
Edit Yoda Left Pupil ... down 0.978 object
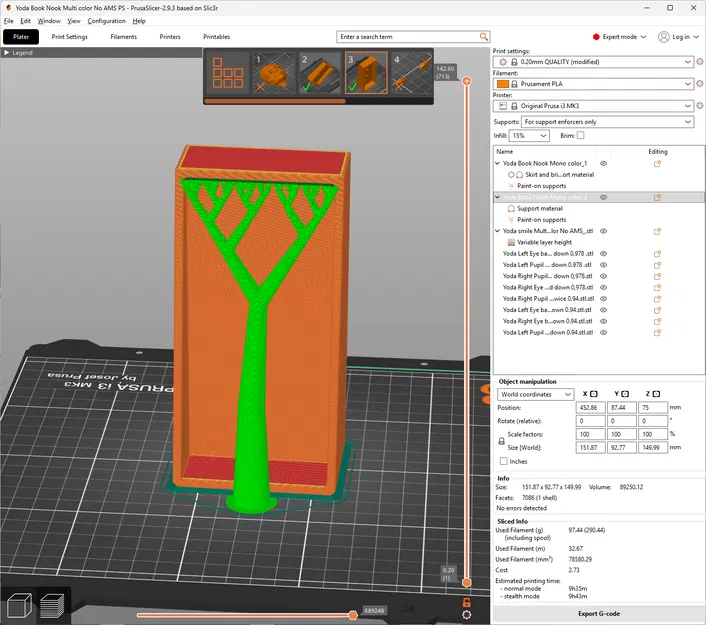tap(657, 265)
